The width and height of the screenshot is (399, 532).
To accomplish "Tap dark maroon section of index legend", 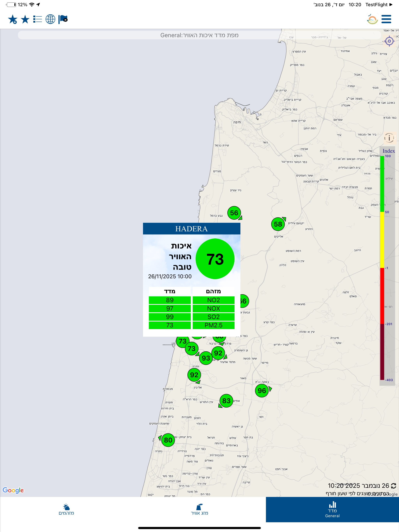I will [382, 352].
